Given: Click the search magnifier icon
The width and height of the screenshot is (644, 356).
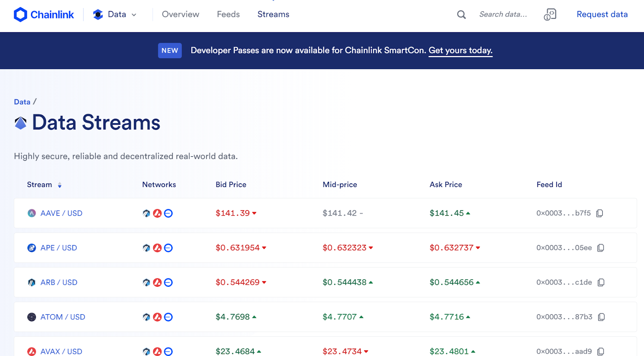Looking at the screenshot, I should tap(461, 14).
